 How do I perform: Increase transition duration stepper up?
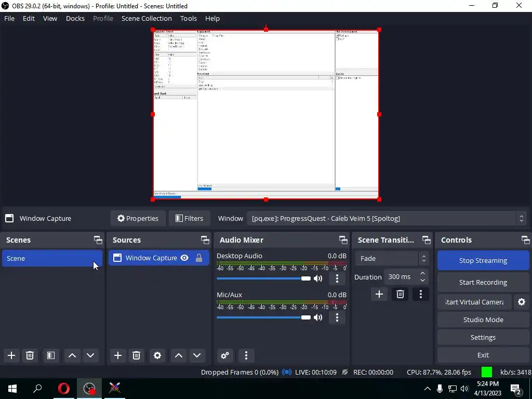[x=422, y=273]
